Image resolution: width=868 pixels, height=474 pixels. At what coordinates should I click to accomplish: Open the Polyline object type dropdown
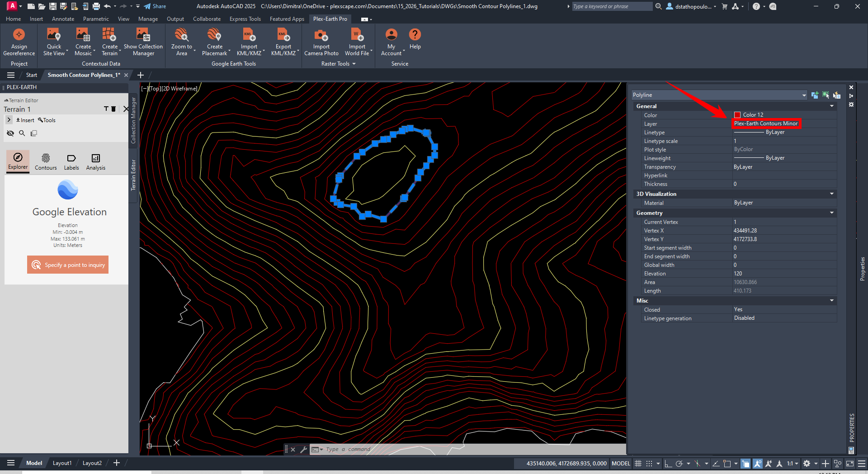tap(719, 95)
